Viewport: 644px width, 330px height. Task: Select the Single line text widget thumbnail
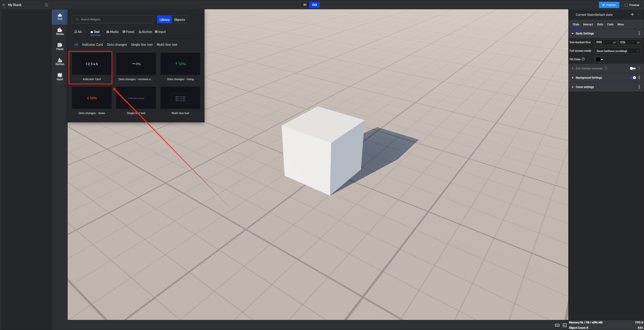pos(136,98)
